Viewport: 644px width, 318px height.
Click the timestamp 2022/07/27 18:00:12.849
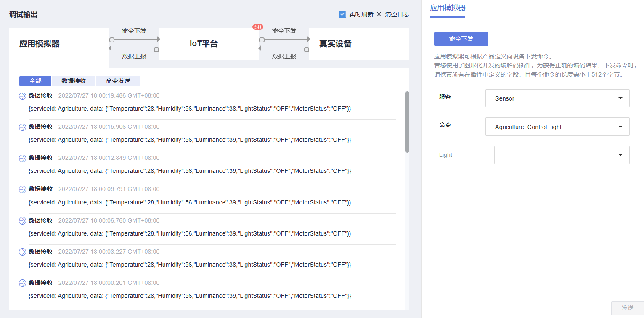click(x=109, y=158)
